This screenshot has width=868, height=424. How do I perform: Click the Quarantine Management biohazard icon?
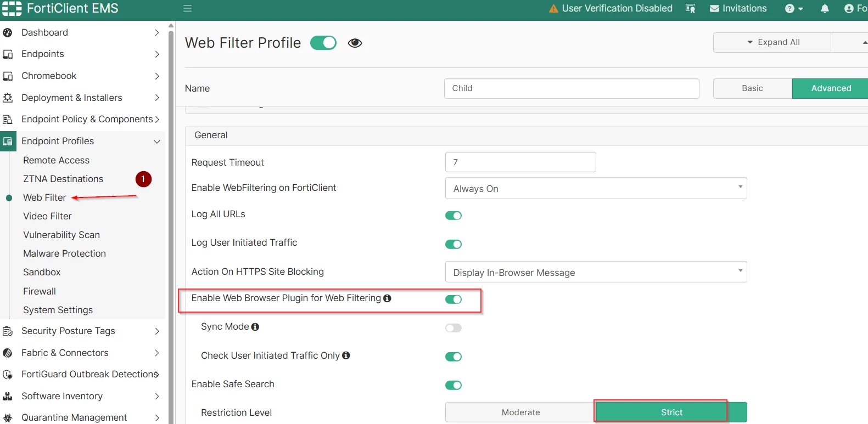[x=8, y=417]
